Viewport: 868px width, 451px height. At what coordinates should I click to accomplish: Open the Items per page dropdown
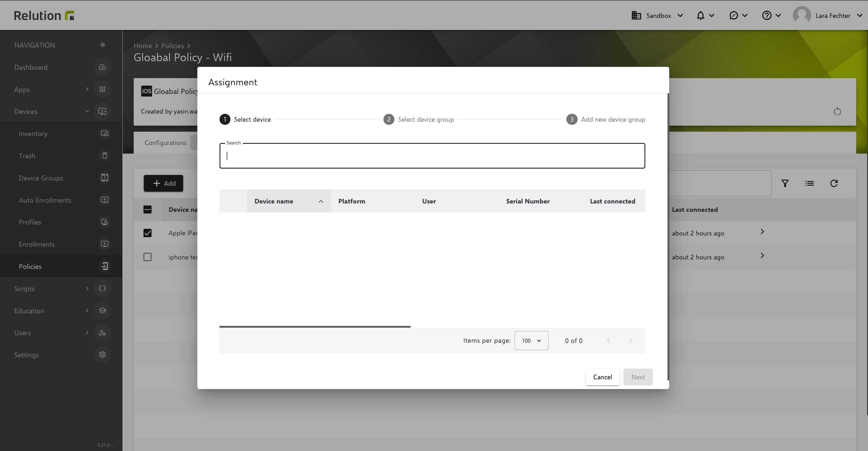click(x=531, y=340)
